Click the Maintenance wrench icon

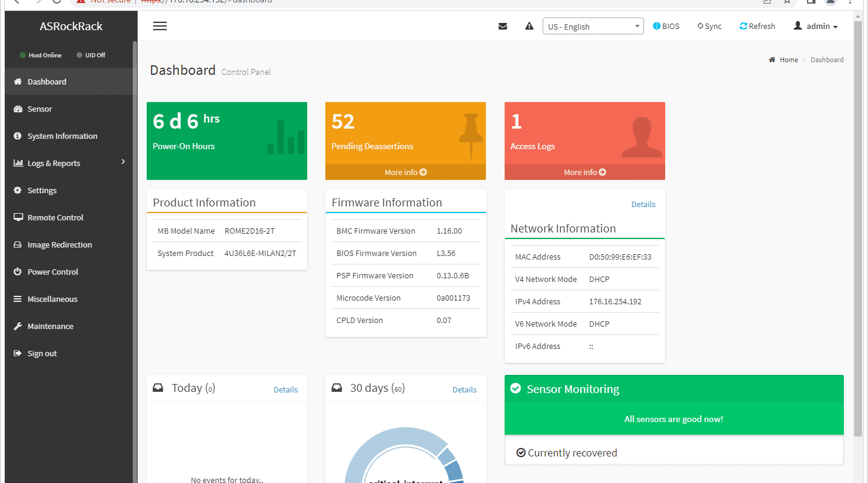click(x=18, y=326)
